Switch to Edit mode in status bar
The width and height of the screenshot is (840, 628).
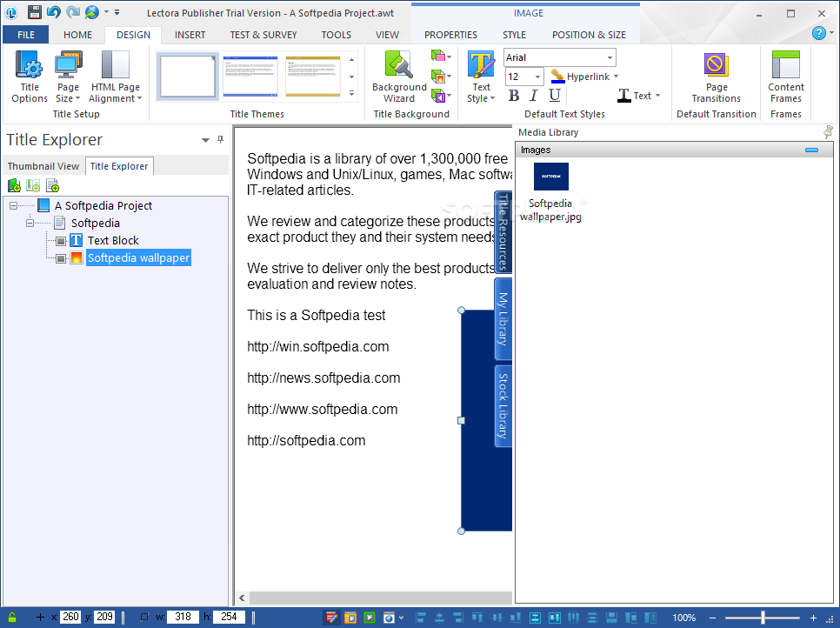coord(332,618)
